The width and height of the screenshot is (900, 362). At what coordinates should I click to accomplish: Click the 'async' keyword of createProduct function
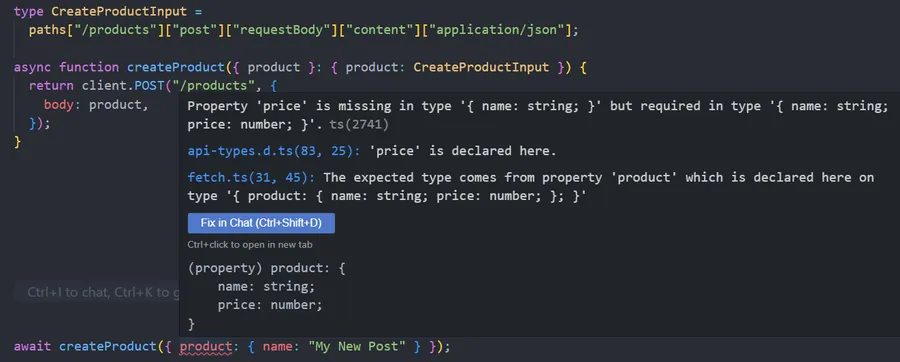33,67
